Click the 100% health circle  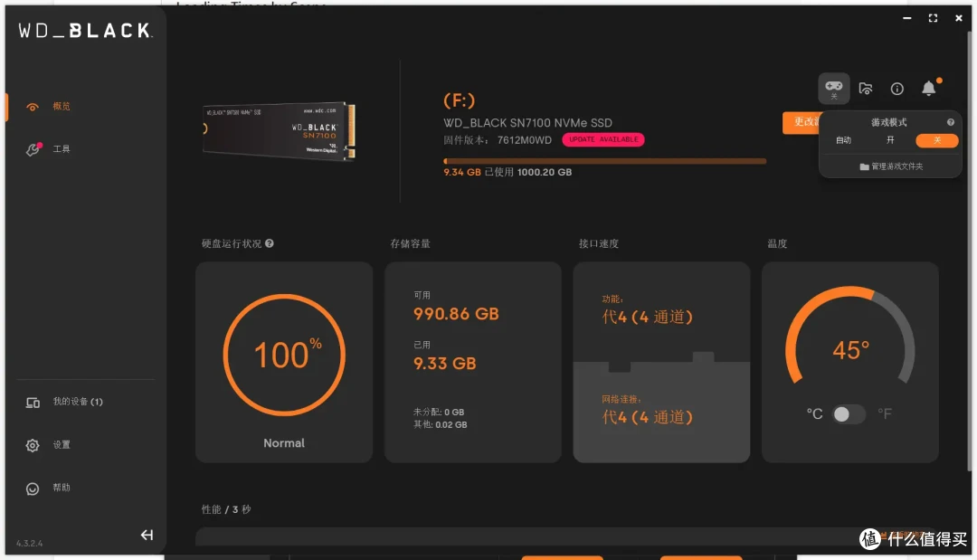284,355
